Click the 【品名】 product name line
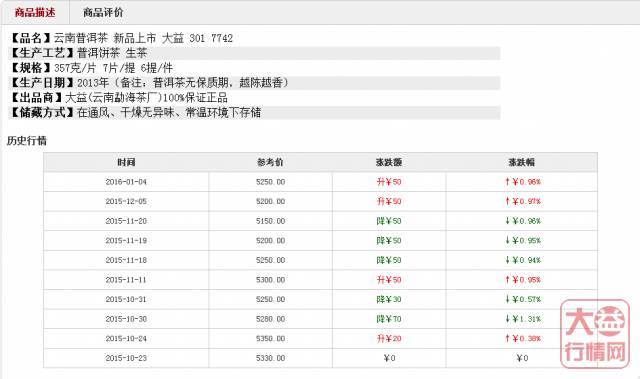The width and height of the screenshot is (640, 379). 121,38
